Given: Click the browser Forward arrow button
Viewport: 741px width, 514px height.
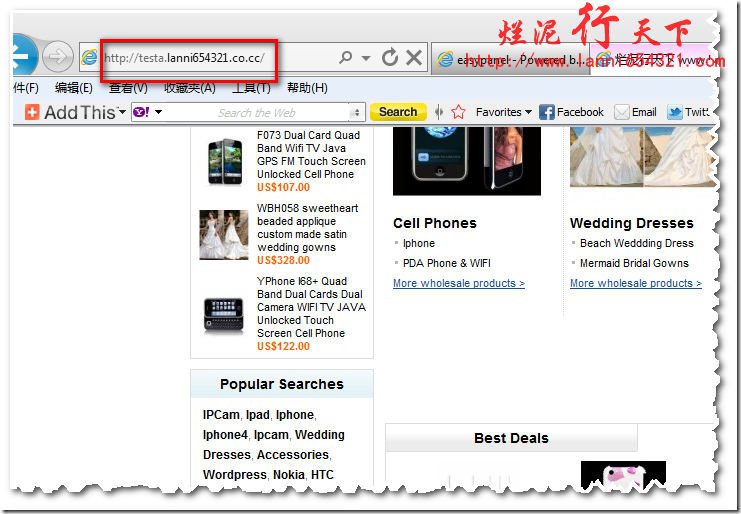Looking at the screenshot, I should point(58,57).
